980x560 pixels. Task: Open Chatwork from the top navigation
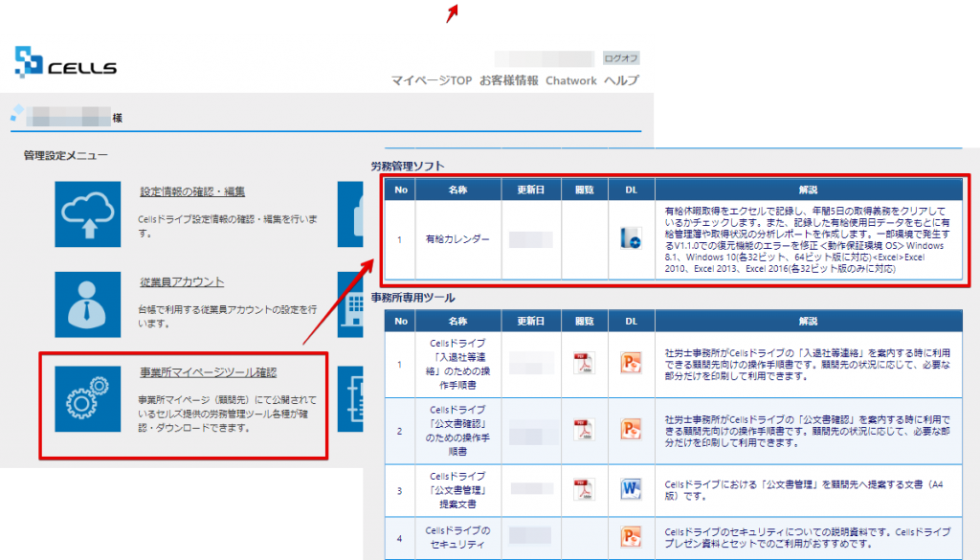tap(570, 80)
